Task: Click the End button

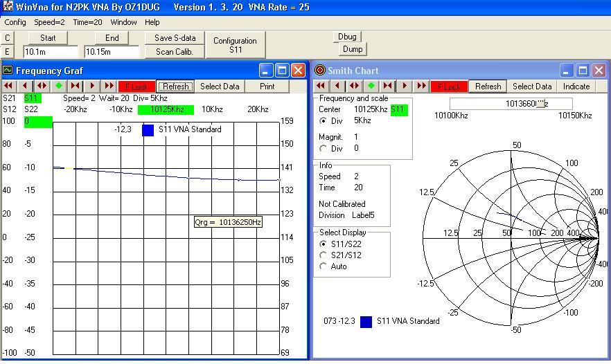Action: (x=112, y=38)
